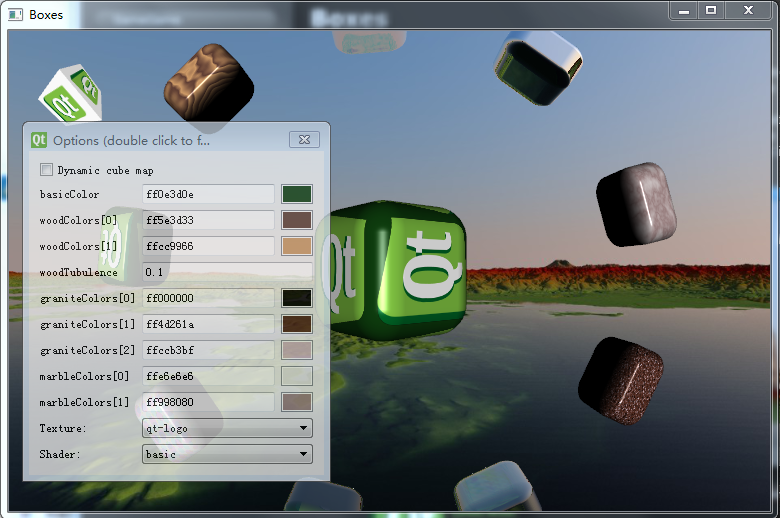Screen dimensions: 780x518
Task: Enable the Dynamic cube map checkbox
Action: click(46, 170)
